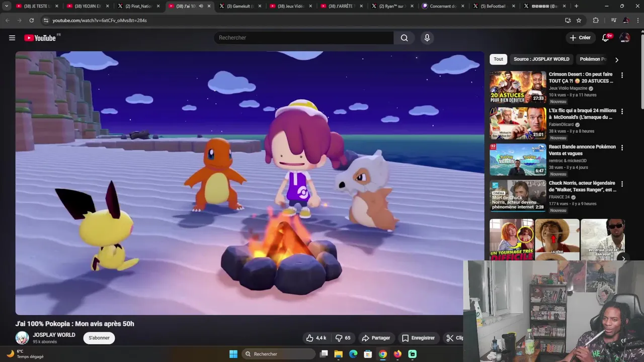Open the Crimson Desert 20 astuces thumbnail
Screen dimensions: 644x362
[x=518, y=87]
